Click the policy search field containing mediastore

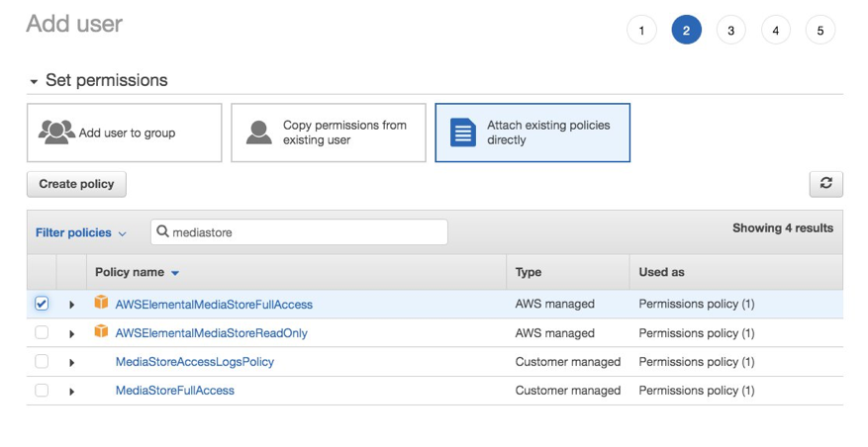point(307,232)
